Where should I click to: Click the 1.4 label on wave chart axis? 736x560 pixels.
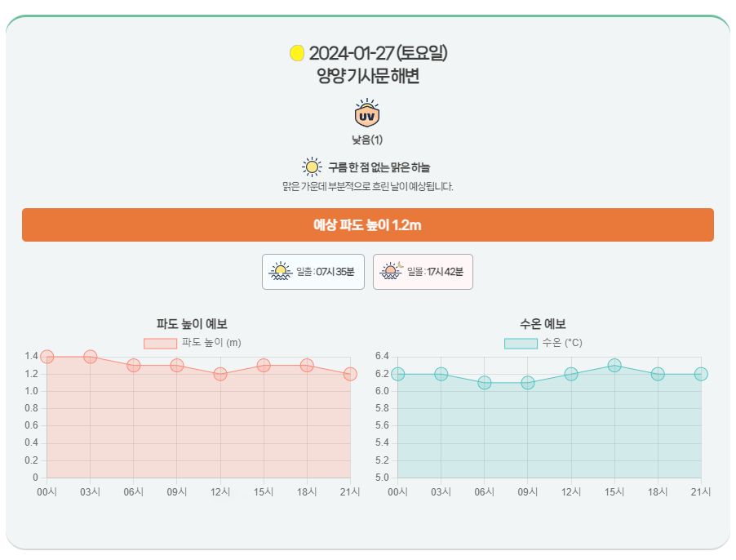click(32, 356)
